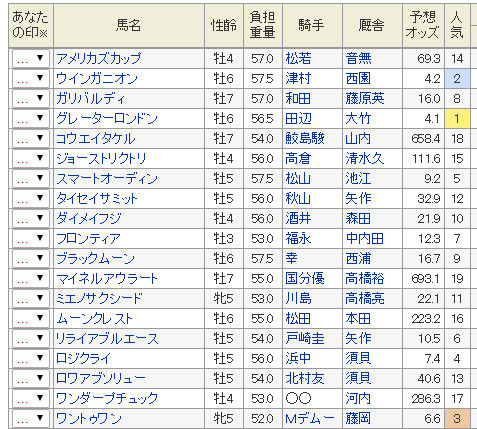Click the yellow popularity cell showing 1
The width and height of the screenshot is (477, 429).
(457, 119)
